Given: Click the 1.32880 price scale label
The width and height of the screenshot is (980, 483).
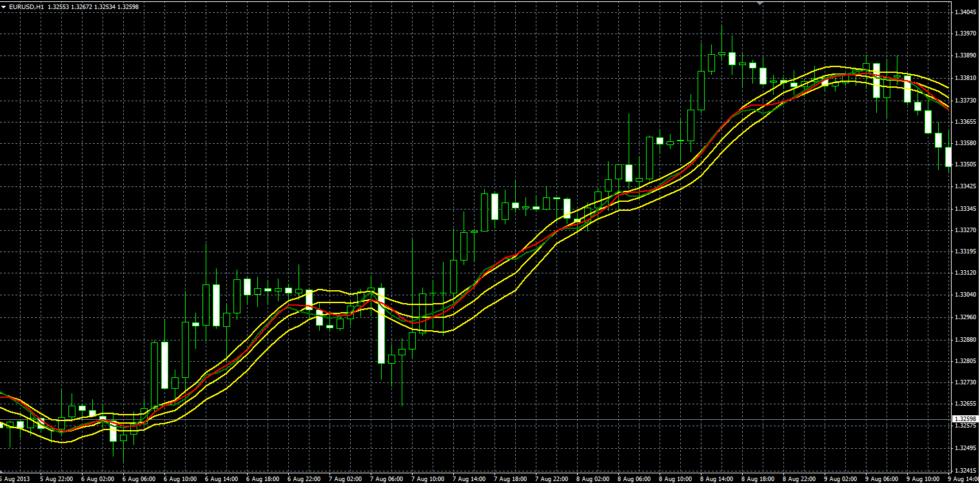Looking at the screenshot, I should pos(965,339).
